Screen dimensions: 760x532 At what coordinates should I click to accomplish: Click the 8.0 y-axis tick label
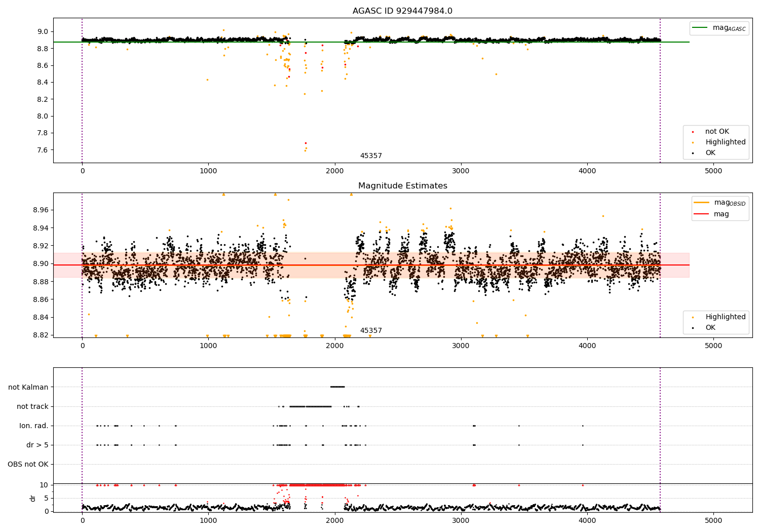[x=43, y=116]
